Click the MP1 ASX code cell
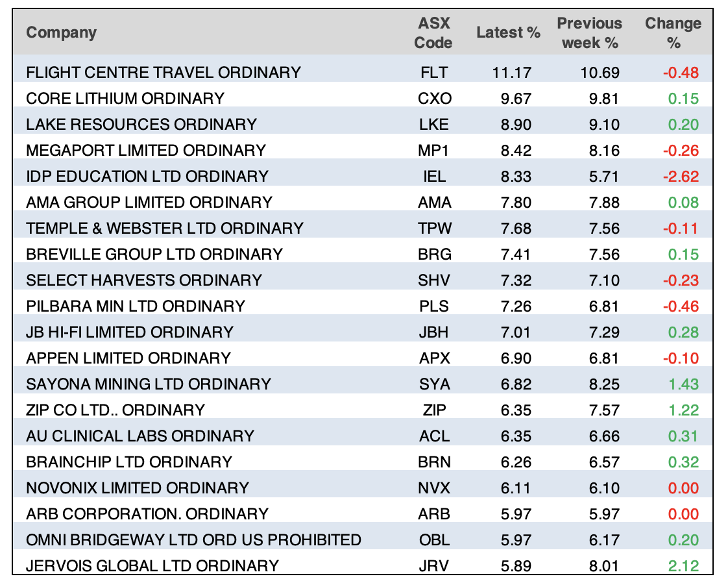Screen dimensions: 728x583 tap(434, 151)
